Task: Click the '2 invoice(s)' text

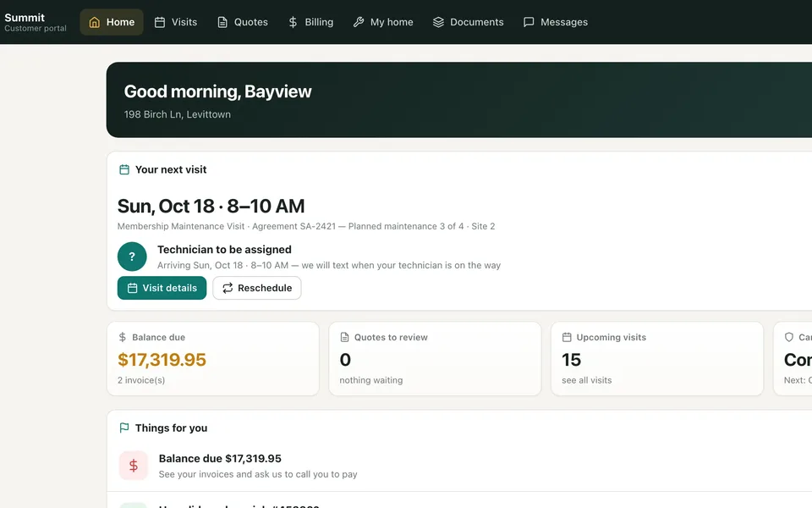Action: pos(141,380)
